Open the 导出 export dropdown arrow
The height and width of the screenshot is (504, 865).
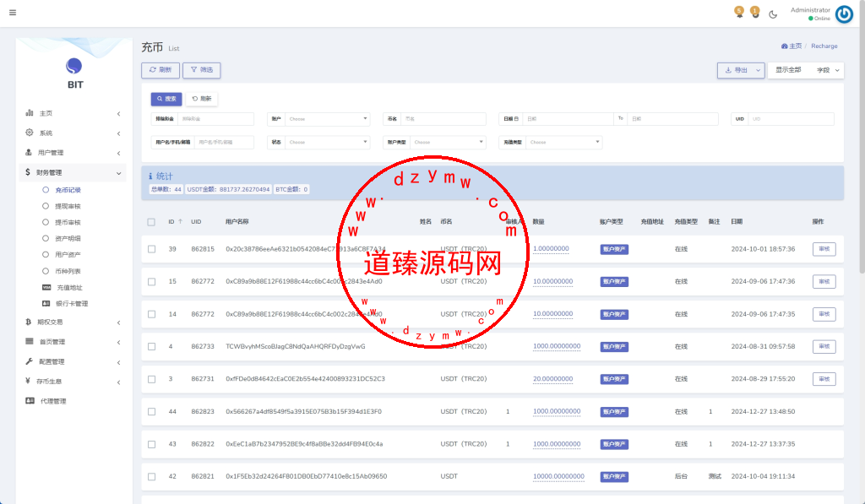click(758, 70)
